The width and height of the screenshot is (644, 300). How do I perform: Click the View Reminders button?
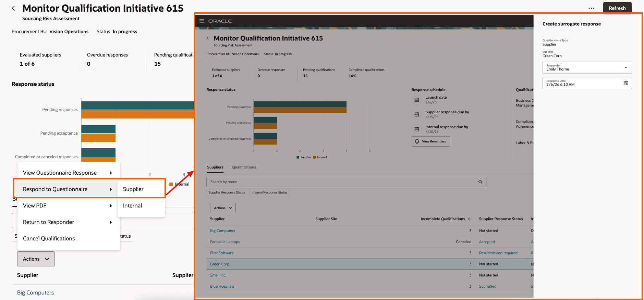click(430, 141)
